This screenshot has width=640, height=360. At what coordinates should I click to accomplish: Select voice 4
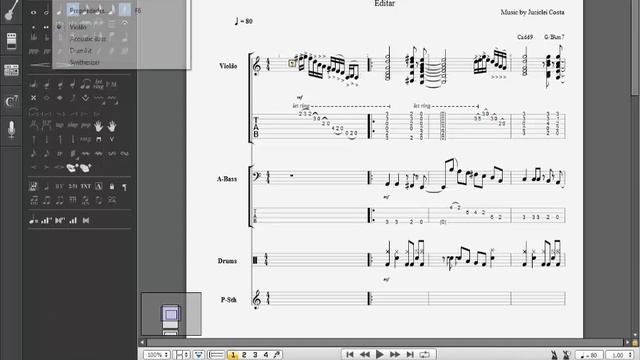(266, 355)
